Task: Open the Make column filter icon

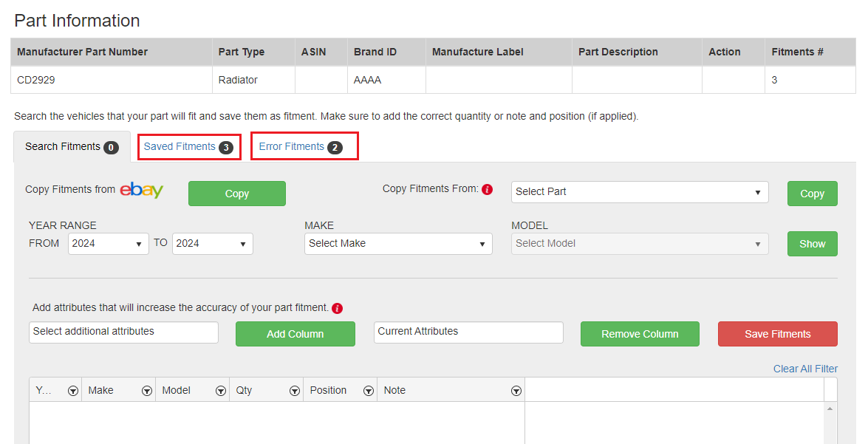Action: click(146, 391)
